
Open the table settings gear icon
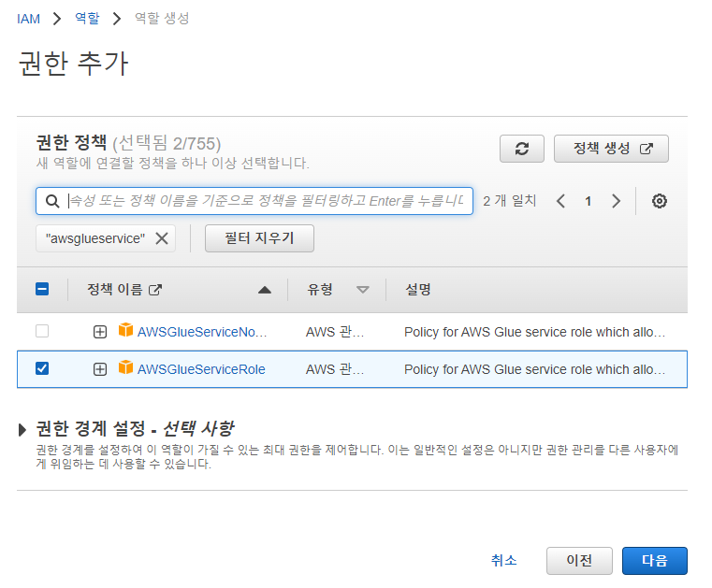click(660, 201)
